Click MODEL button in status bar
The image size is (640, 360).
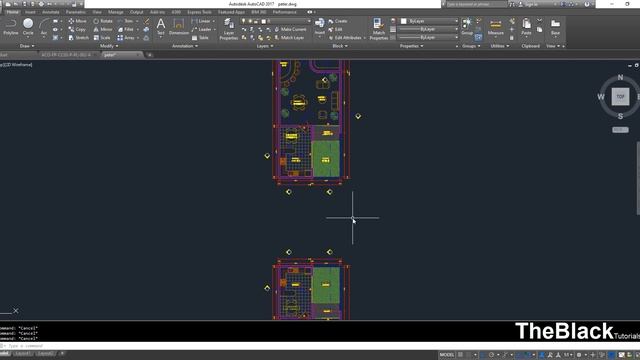[447, 355]
